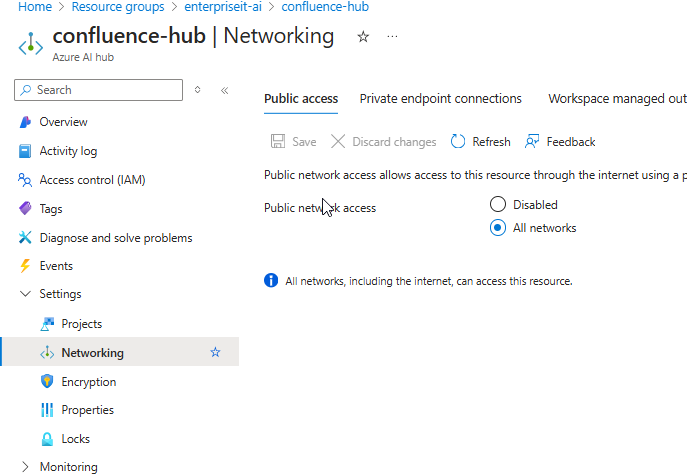Focus the sidebar Search input field
687x476 pixels.
tap(99, 90)
